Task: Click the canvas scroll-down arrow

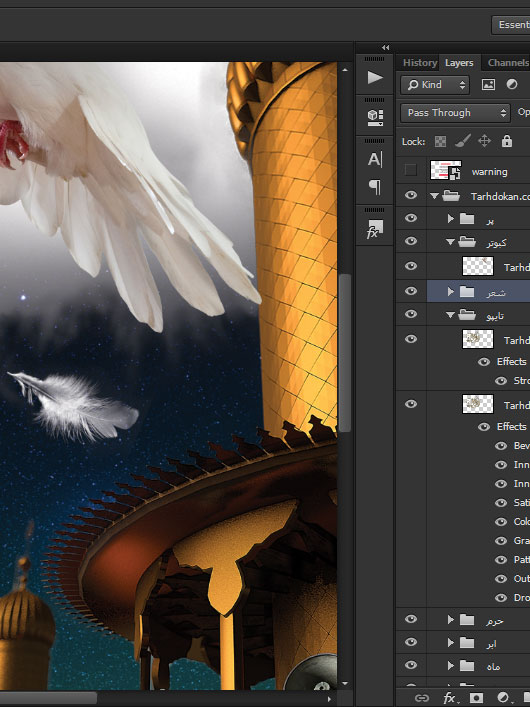Action: (345, 684)
